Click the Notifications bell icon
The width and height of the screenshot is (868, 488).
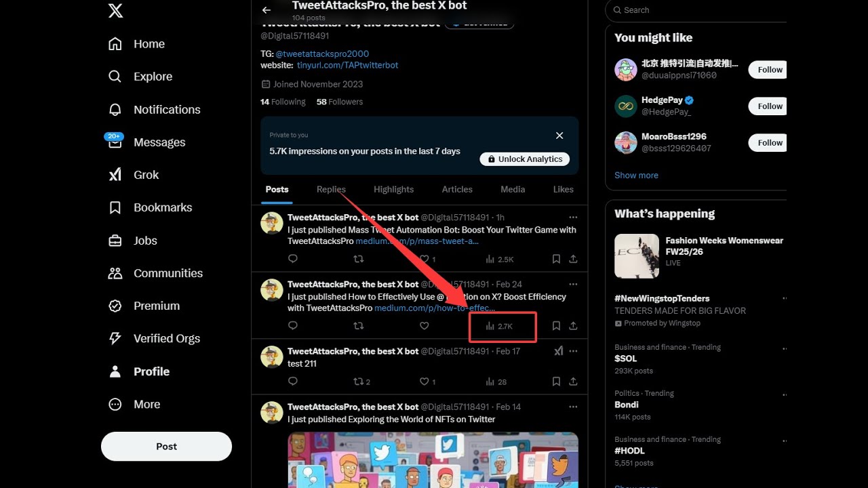tap(115, 109)
